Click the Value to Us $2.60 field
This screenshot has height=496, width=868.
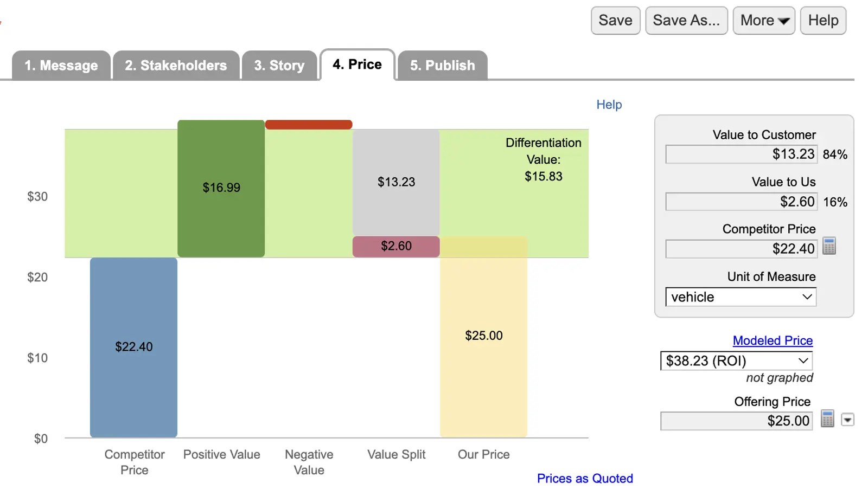click(741, 202)
